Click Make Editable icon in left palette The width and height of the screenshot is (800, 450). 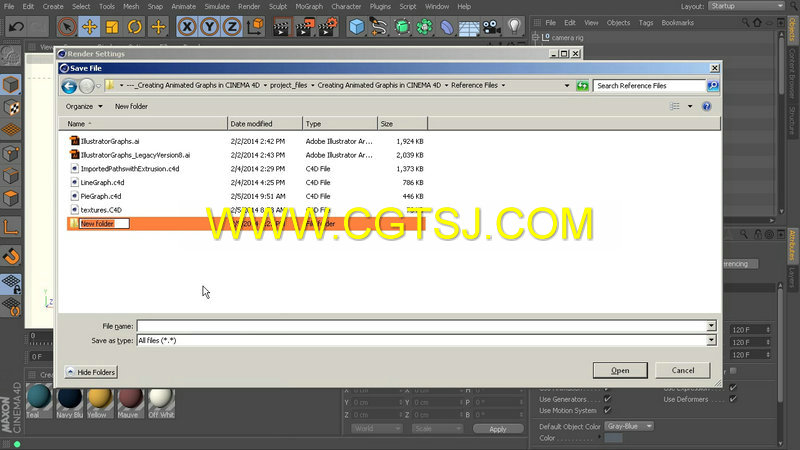tap(11, 56)
